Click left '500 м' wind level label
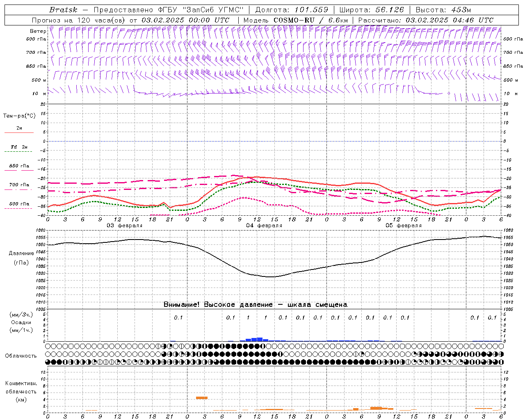Screen dimensions: 525x420 [x=39, y=80]
